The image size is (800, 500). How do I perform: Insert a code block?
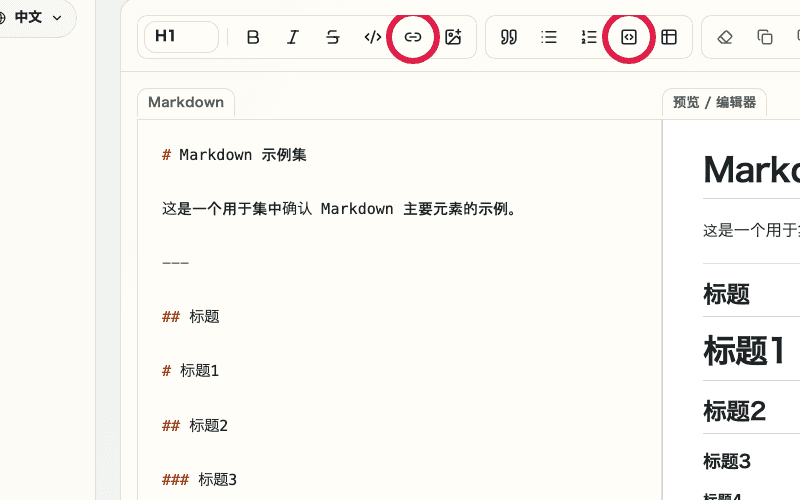tap(629, 37)
